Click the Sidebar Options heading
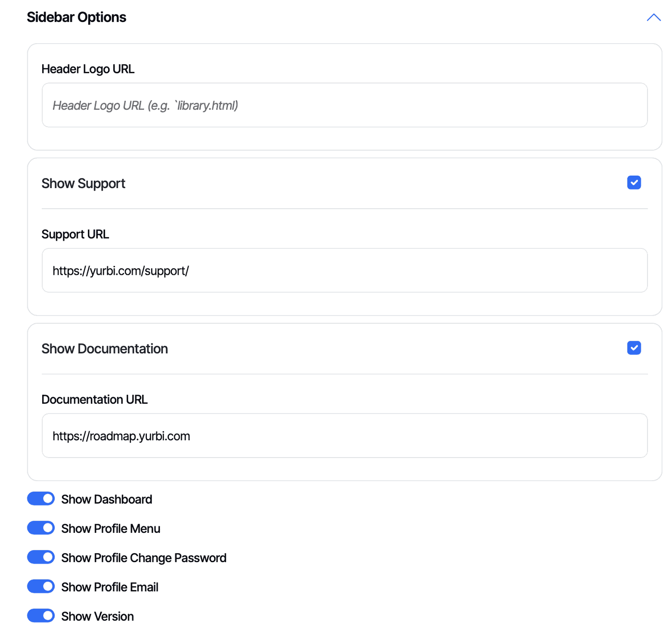Viewport: 672px width, 637px height. click(76, 17)
